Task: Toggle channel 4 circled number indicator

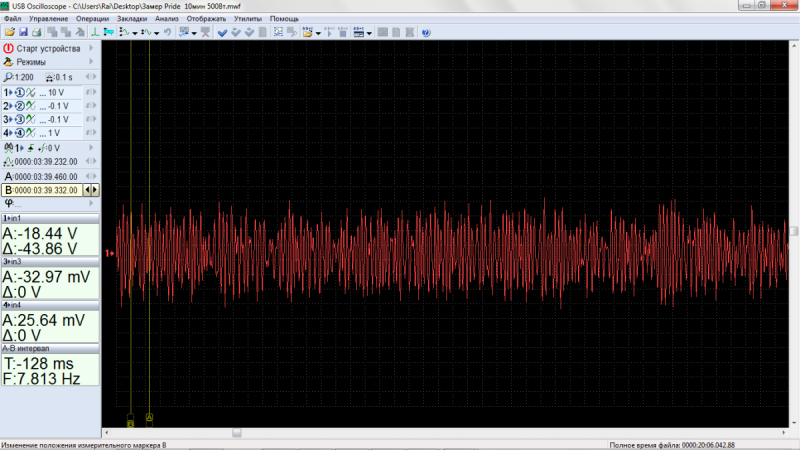Action: [x=19, y=133]
